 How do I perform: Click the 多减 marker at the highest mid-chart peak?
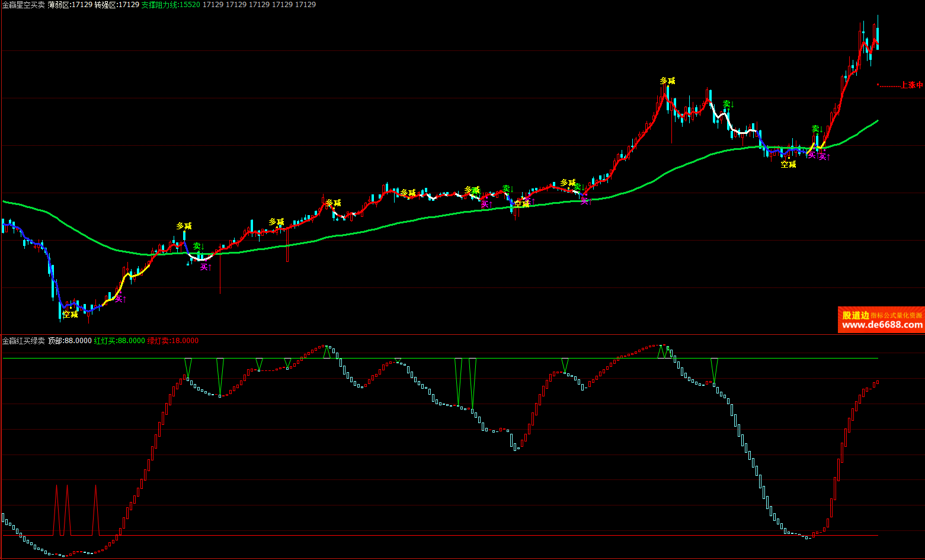point(667,81)
